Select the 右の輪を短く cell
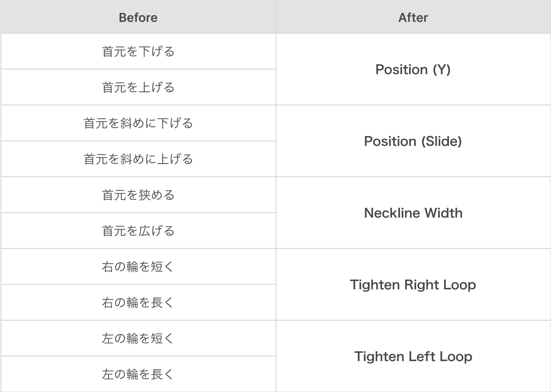Viewport: 551px width, 392px height. pyautogui.click(x=138, y=266)
